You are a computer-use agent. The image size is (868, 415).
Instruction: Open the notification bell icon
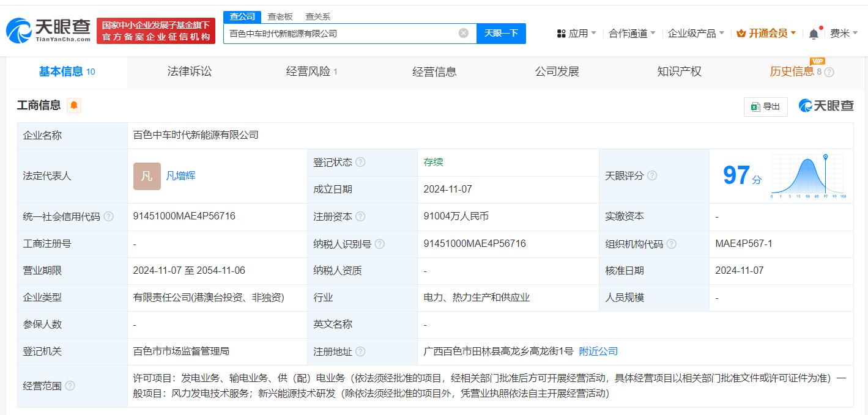[x=813, y=34]
